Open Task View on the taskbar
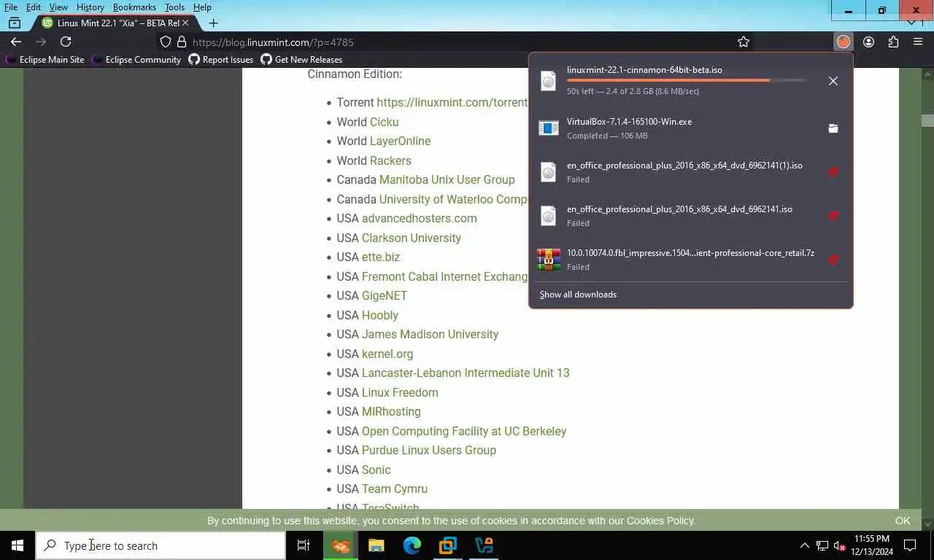 click(304, 545)
